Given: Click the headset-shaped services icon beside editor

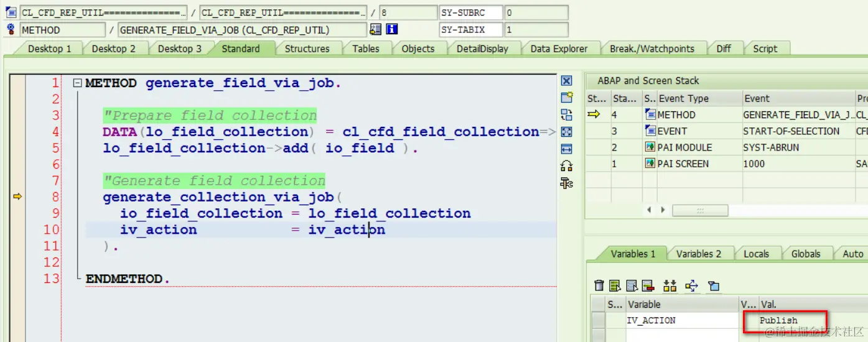Looking at the screenshot, I should click(566, 165).
